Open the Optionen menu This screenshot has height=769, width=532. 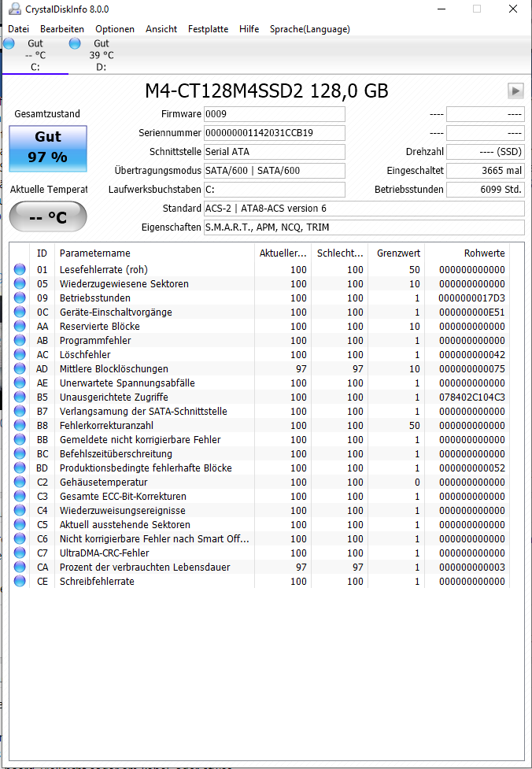tap(115, 29)
